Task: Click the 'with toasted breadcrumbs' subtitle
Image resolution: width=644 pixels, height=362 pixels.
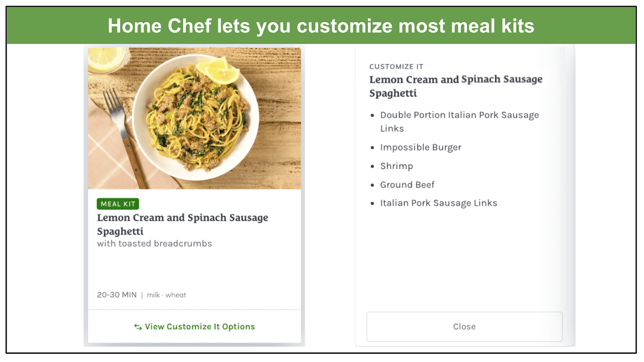Action: coord(155,244)
